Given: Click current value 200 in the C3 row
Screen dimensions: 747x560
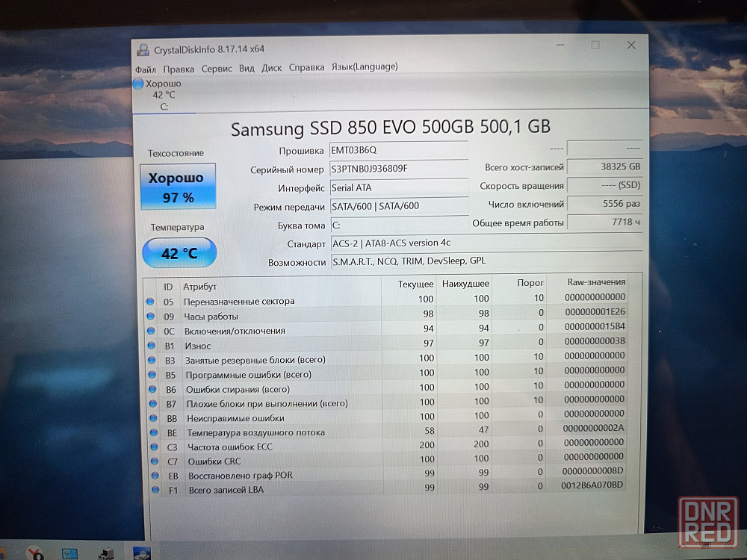Looking at the screenshot, I should [427, 445].
